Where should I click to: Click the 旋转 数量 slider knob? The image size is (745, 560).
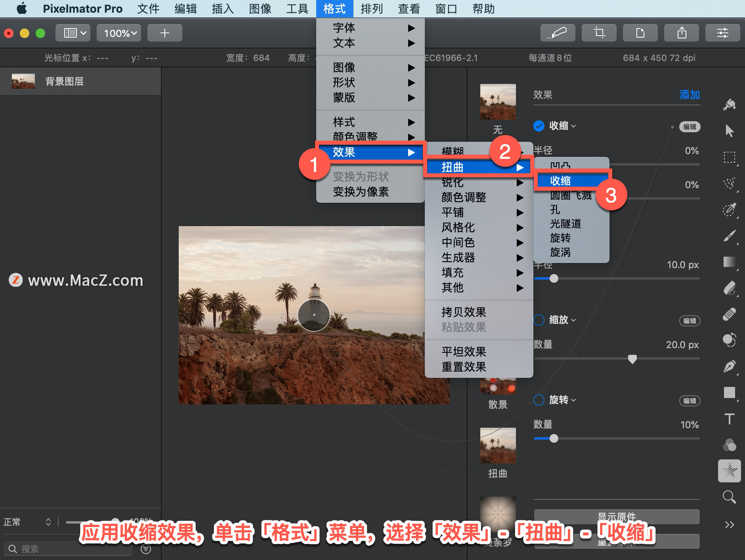coord(554,438)
